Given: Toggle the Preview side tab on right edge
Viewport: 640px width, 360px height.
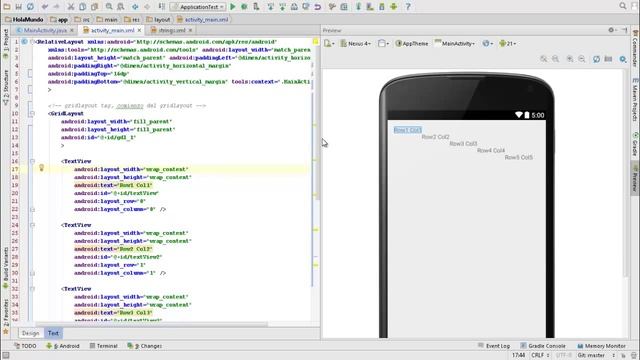Looking at the screenshot, I should [x=635, y=178].
